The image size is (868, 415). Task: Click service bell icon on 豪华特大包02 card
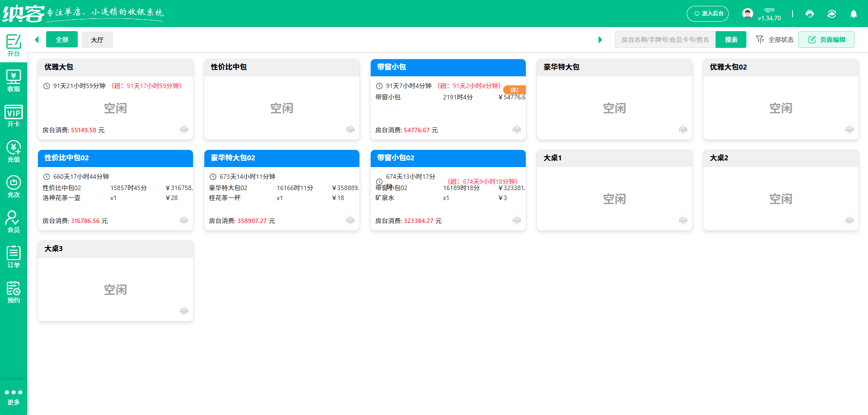coord(350,220)
